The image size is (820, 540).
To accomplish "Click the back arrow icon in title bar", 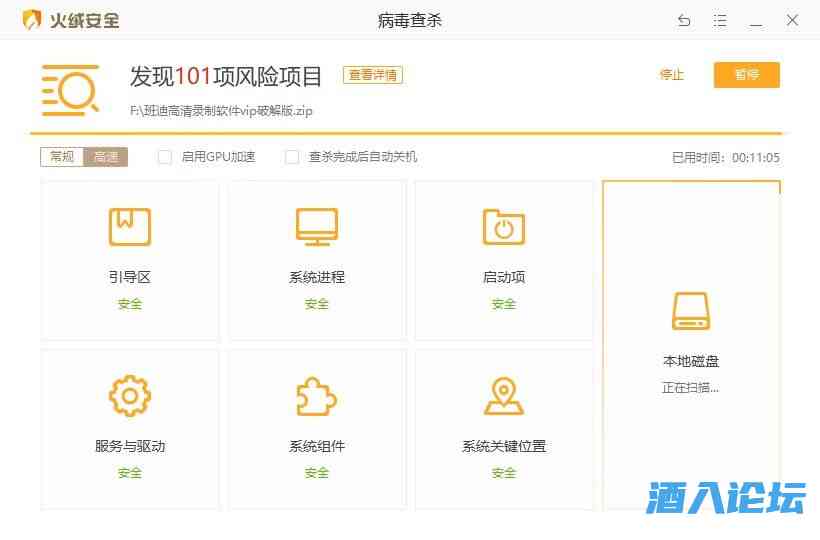I will (x=684, y=20).
